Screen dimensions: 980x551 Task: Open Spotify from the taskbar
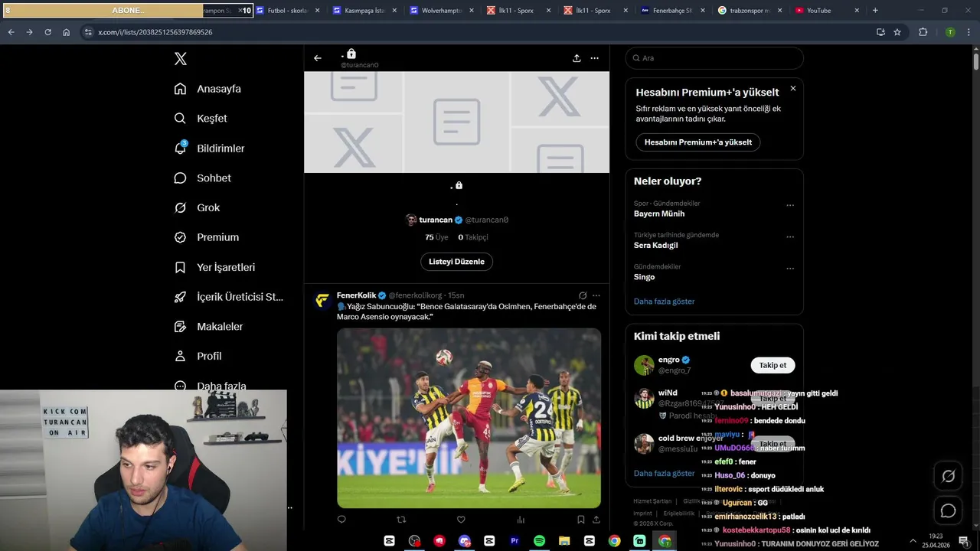point(539,541)
